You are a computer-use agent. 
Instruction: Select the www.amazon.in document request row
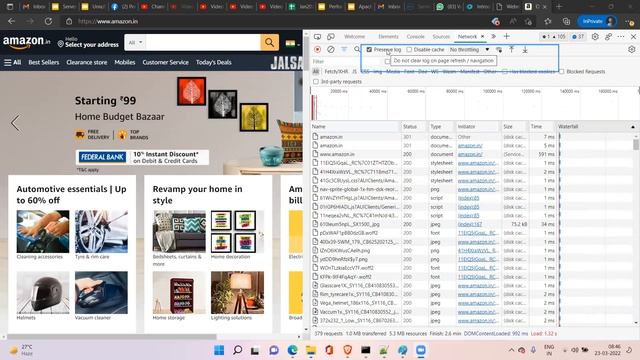click(x=433, y=154)
